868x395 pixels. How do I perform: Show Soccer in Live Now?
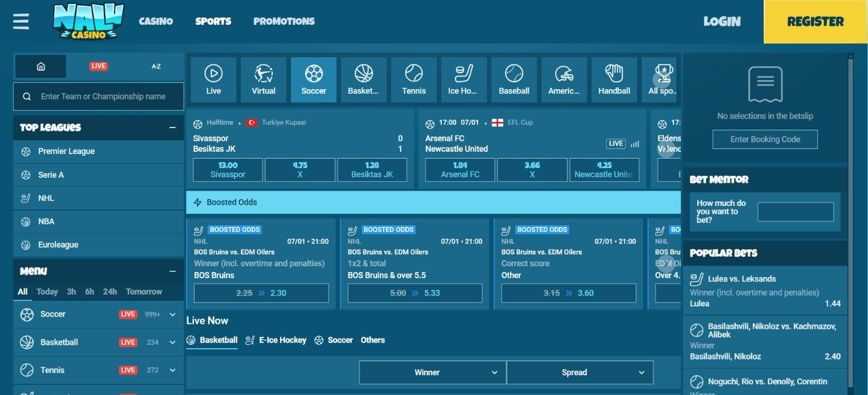(x=334, y=340)
